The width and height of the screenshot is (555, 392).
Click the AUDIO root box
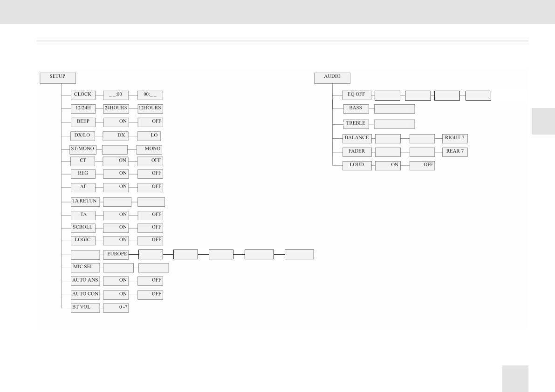coord(332,78)
